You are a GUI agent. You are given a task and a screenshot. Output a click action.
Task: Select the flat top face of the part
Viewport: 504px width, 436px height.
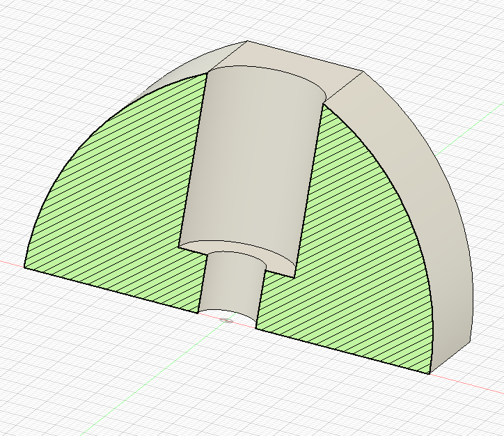tap(286, 66)
